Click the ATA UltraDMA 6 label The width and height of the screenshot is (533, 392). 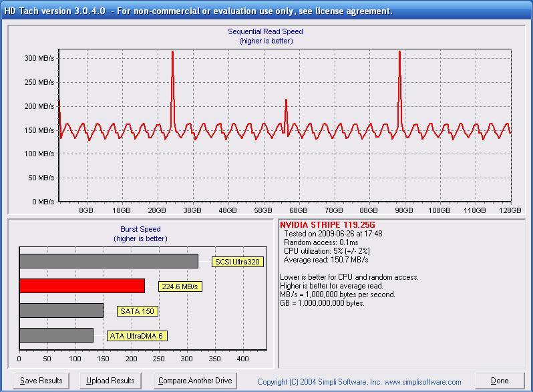pos(137,336)
